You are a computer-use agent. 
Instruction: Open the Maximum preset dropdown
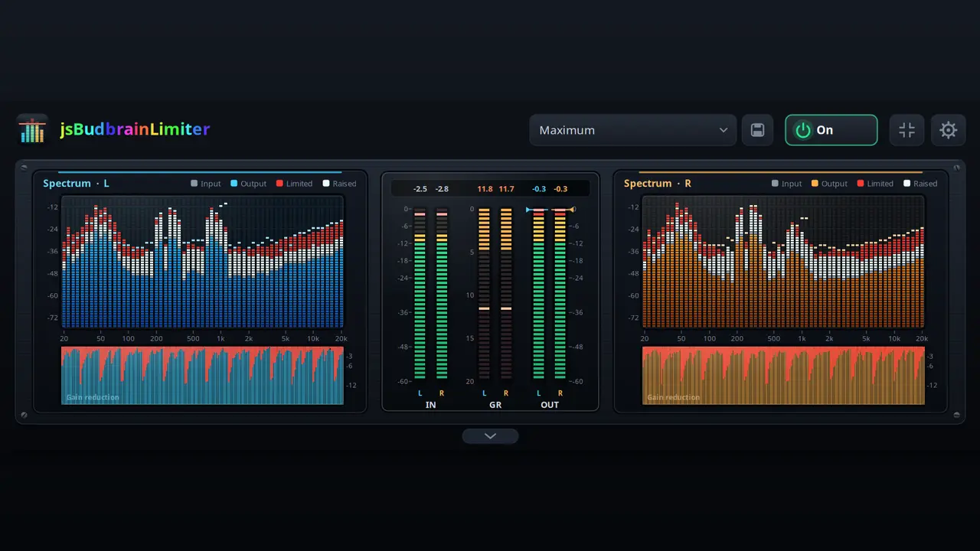coord(632,130)
